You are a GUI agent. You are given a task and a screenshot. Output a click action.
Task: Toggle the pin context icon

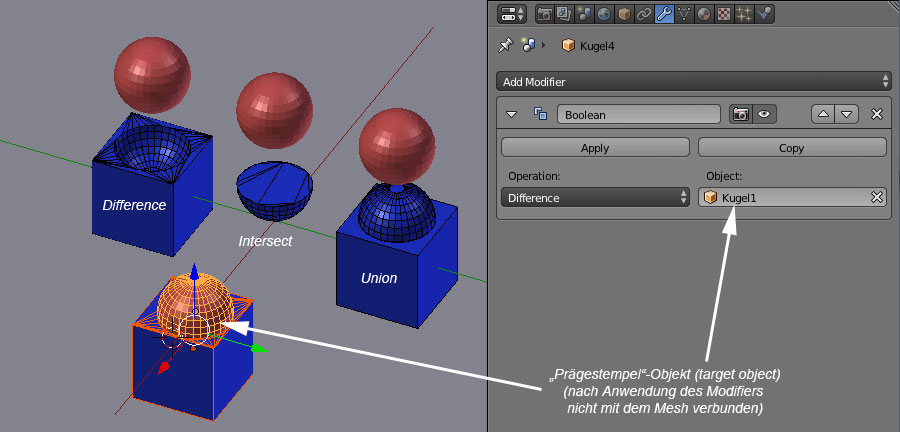(x=506, y=45)
